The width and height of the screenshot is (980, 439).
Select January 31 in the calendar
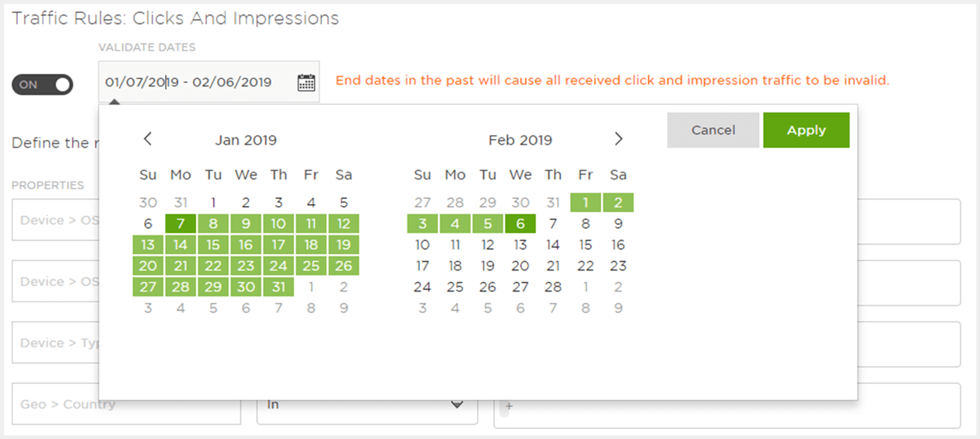pos(278,287)
